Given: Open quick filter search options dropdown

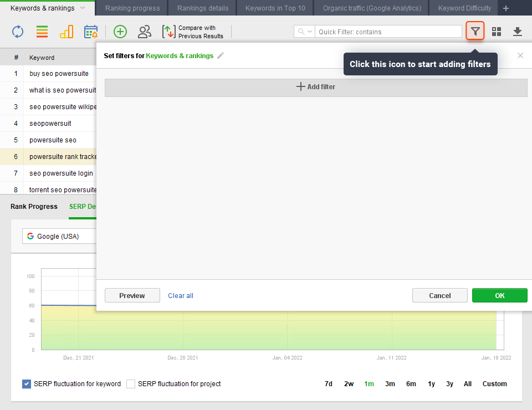Looking at the screenshot, I should point(304,32).
